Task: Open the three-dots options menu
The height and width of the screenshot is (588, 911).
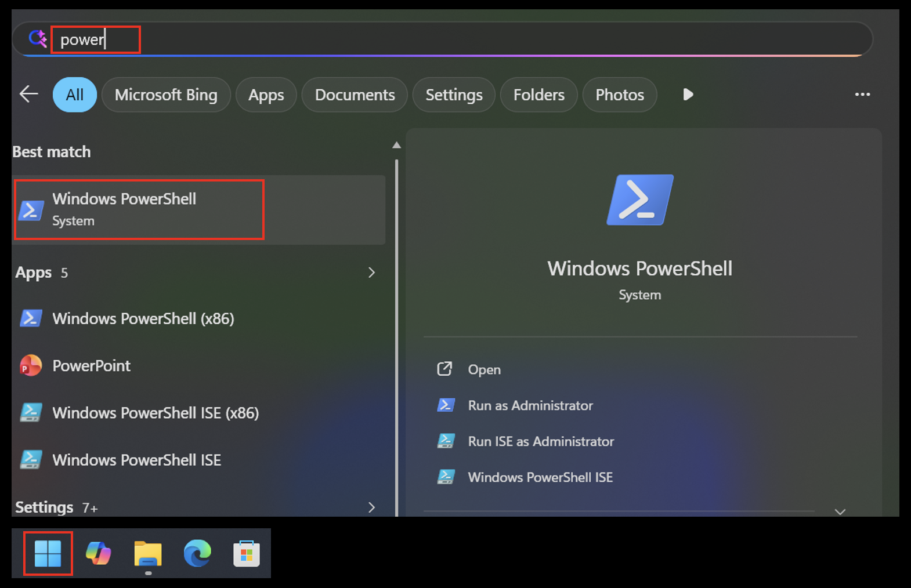Action: (x=862, y=94)
